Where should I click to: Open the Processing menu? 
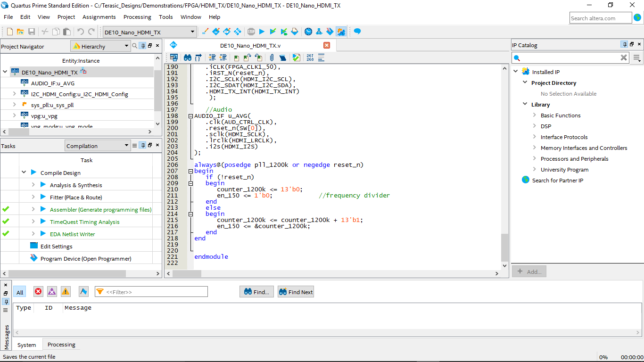pyautogui.click(x=137, y=17)
